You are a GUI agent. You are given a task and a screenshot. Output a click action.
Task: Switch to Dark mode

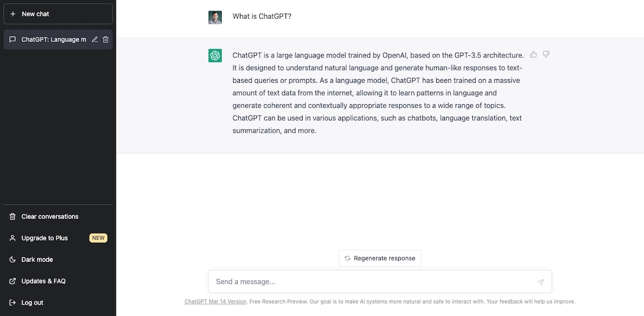[38, 260]
